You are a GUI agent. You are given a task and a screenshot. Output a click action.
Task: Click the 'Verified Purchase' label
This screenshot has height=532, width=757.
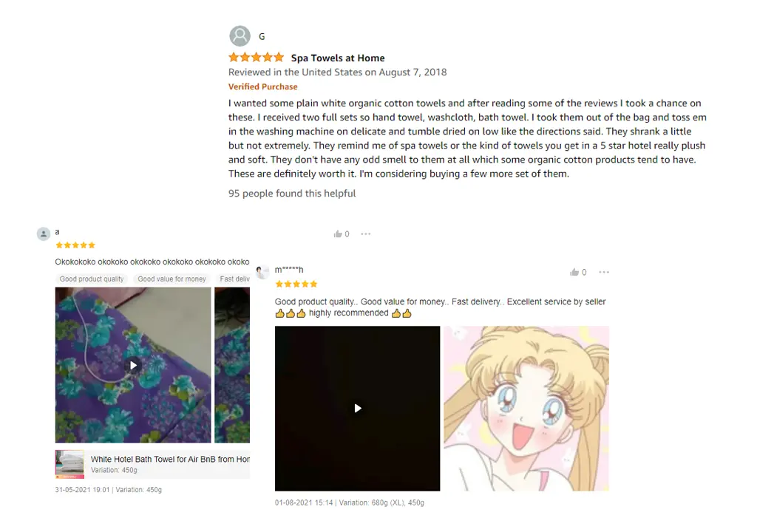(x=262, y=87)
